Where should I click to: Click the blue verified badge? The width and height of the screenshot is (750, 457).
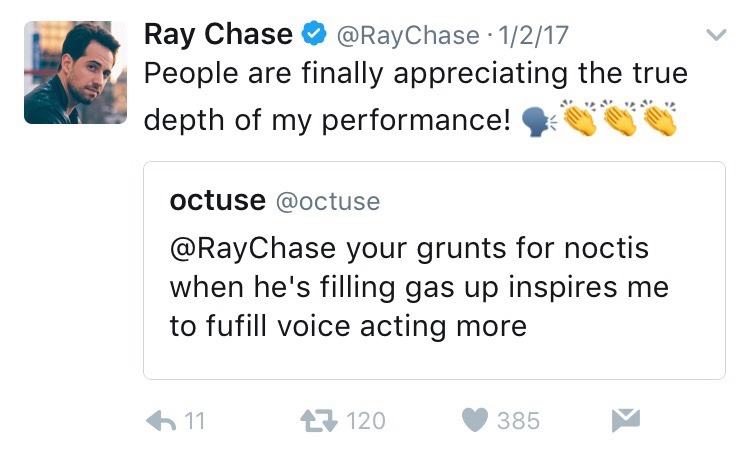314,35
